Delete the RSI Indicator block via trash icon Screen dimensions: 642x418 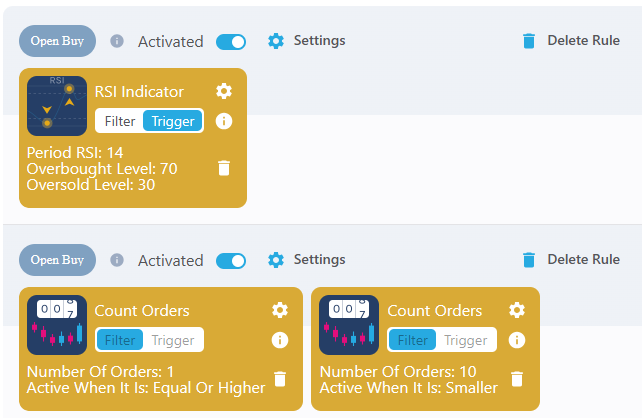click(224, 168)
